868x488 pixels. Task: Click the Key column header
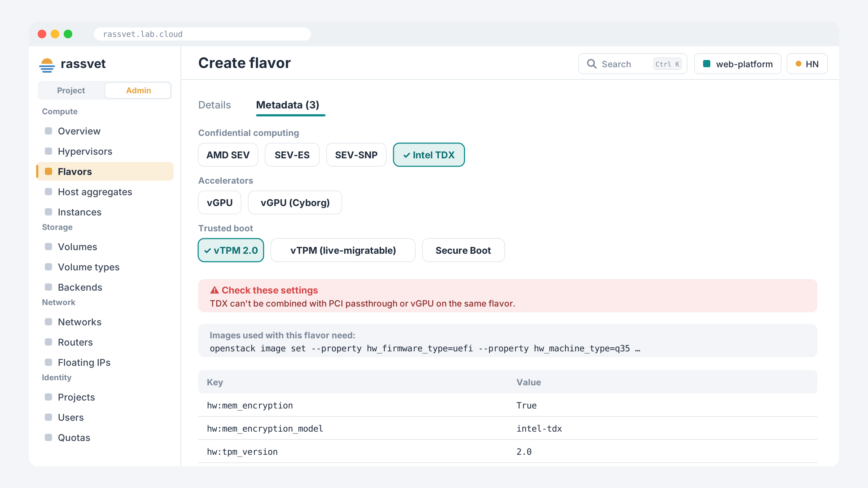point(215,382)
